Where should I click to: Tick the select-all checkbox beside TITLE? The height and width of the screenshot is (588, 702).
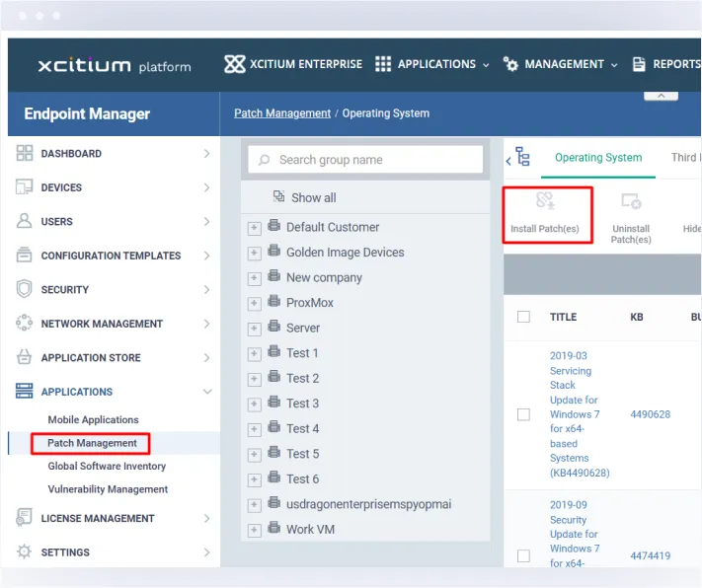524,317
